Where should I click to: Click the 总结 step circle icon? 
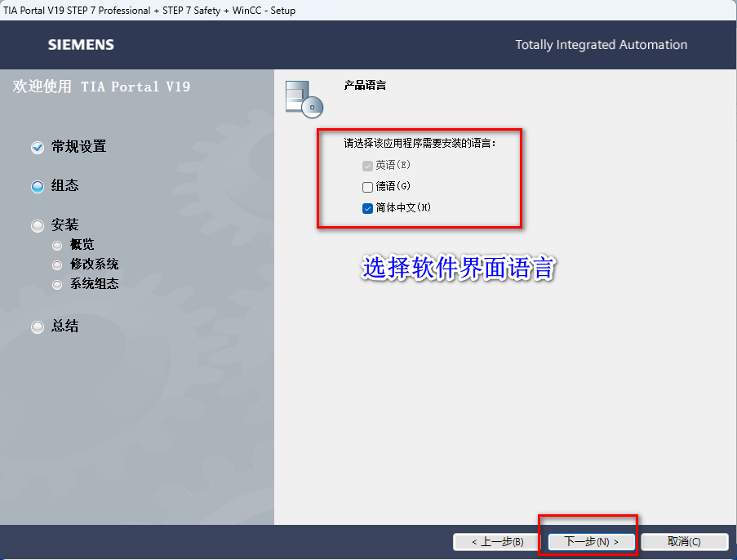(x=38, y=327)
